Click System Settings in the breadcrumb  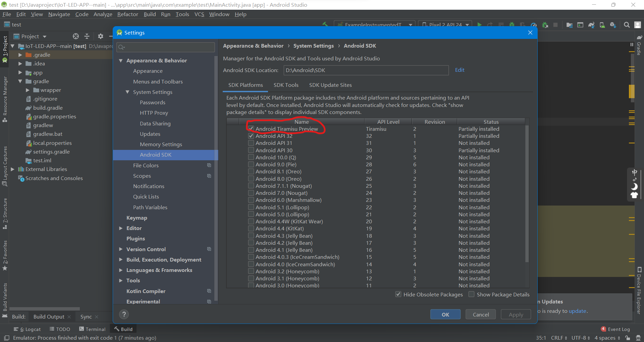point(314,46)
